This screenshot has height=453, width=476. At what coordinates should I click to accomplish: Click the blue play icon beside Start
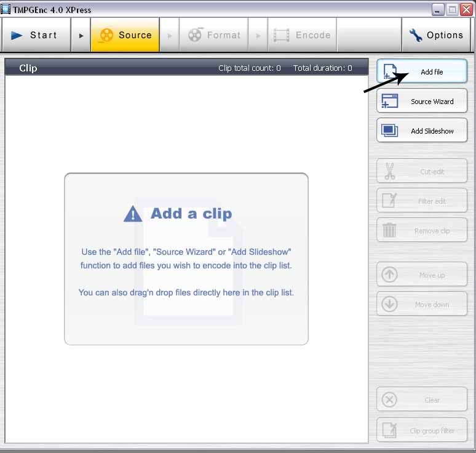(x=17, y=36)
